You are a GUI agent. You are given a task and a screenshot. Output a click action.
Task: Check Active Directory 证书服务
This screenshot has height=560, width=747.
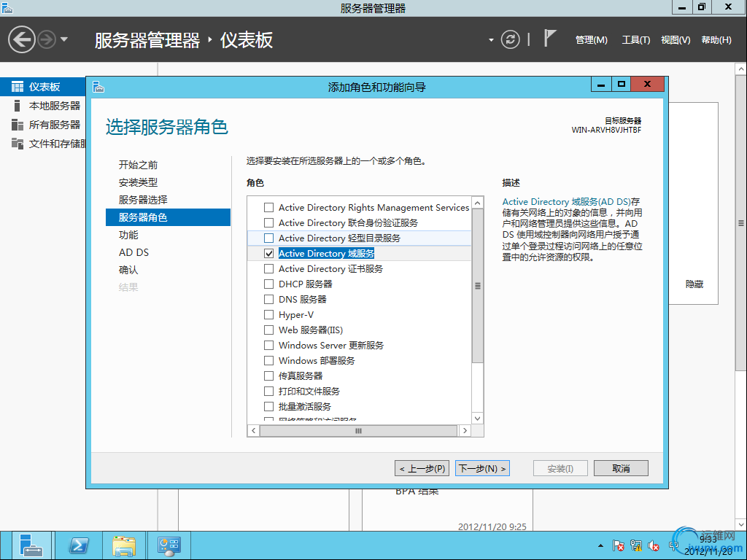[x=268, y=268]
